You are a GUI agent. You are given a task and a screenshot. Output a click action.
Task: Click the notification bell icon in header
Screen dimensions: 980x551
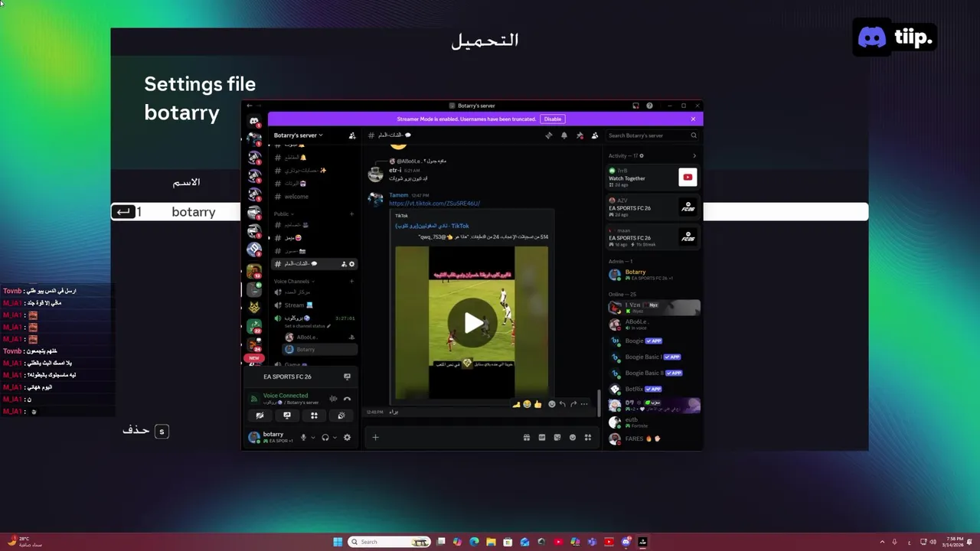click(x=564, y=135)
